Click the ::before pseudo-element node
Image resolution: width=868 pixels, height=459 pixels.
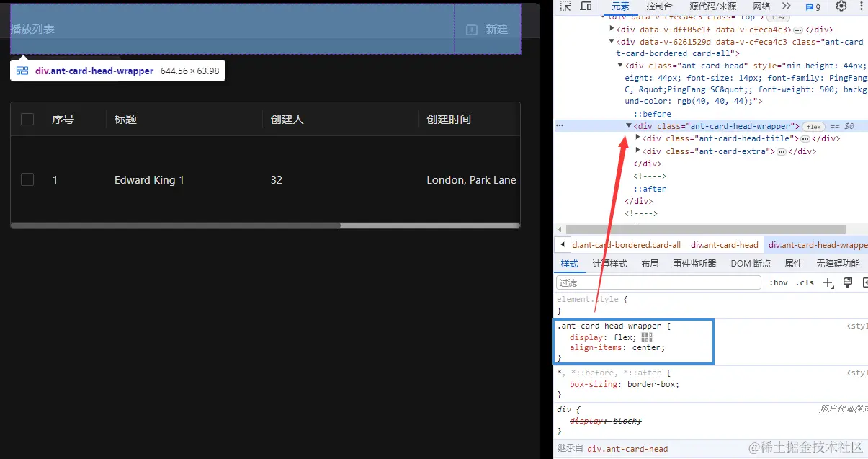(652, 114)
